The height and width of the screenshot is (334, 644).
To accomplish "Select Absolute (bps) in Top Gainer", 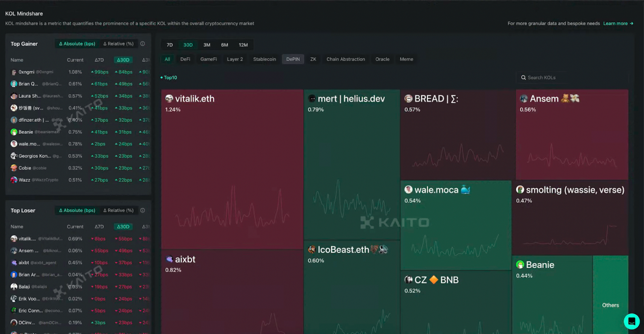I will click(x=77, y=44).
